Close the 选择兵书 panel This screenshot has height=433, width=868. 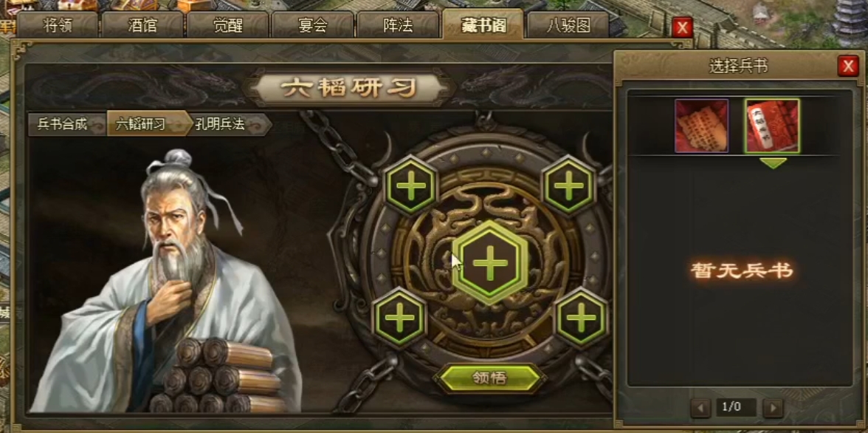pos(847,67)
